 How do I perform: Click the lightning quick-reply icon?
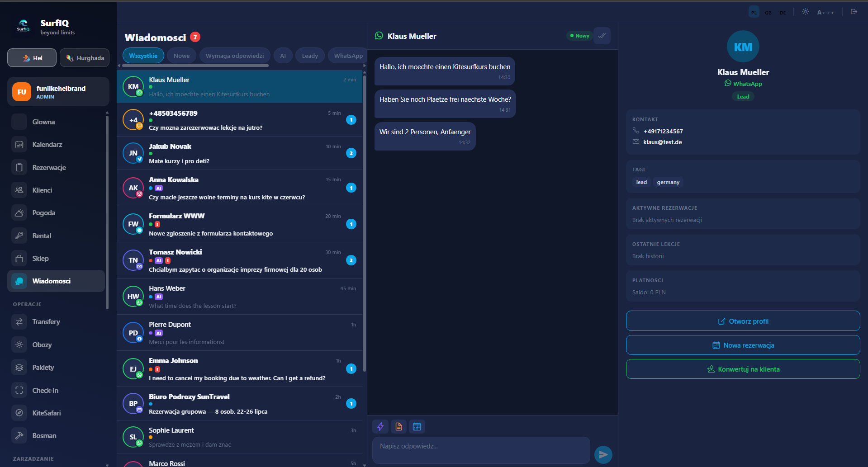pos(380,426)
